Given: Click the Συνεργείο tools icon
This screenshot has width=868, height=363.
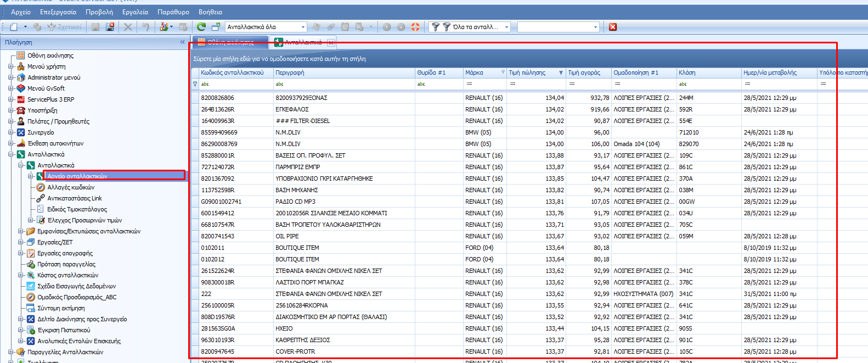Looking at the screenshot, I should [x=21, y=132].
